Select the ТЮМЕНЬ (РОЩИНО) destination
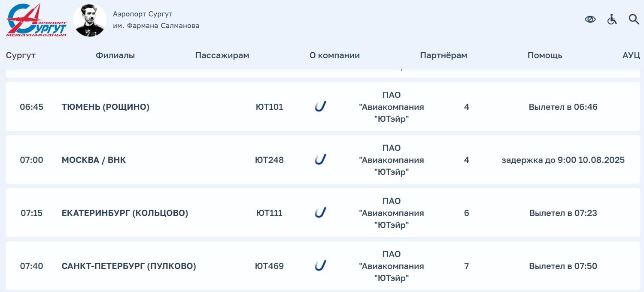Viewport: 644px width, 292px height. 105,107
